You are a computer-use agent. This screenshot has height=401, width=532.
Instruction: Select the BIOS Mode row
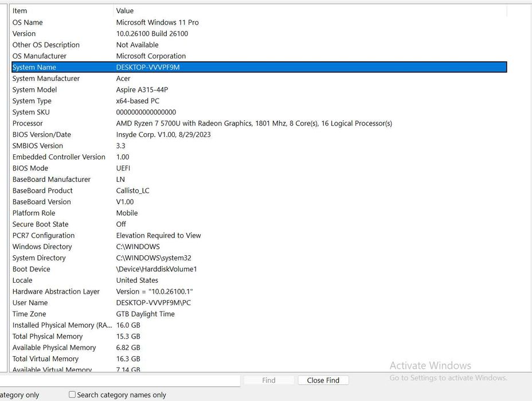point(259,168)
